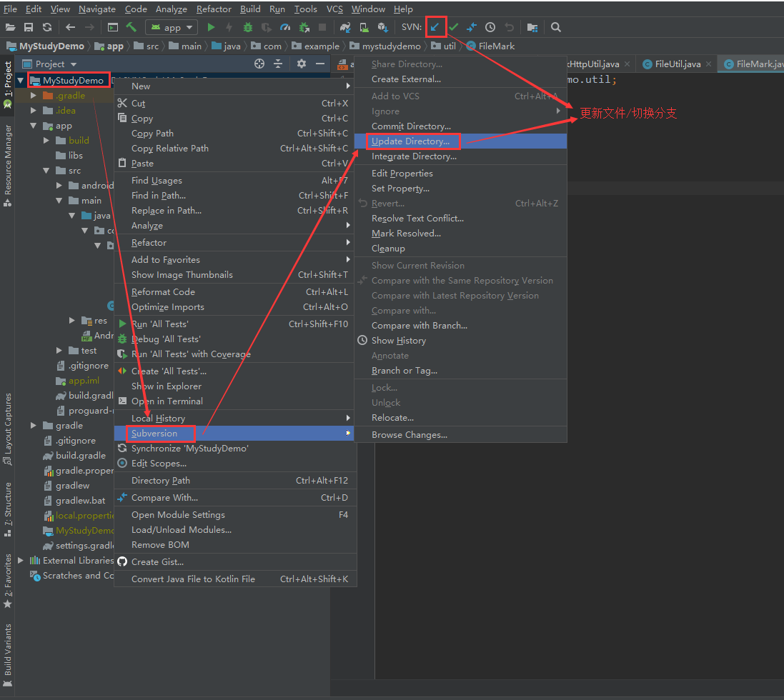Open the Refactor menu in menu bar

pos(214,9)
